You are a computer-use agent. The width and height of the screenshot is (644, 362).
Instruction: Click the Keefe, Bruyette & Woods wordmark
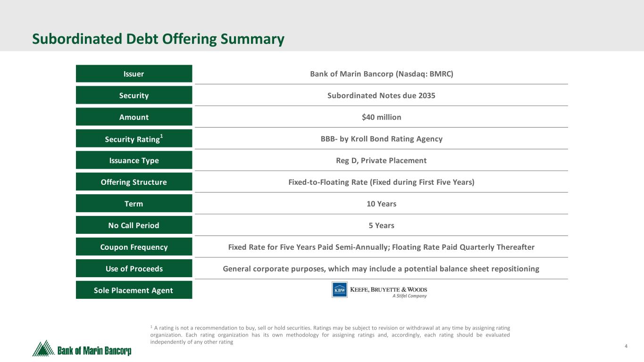[x=388, y=289]
